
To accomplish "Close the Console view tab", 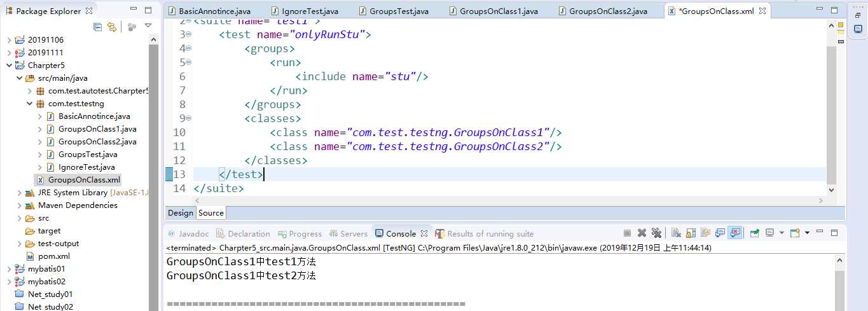I will [x=424, y=233].
